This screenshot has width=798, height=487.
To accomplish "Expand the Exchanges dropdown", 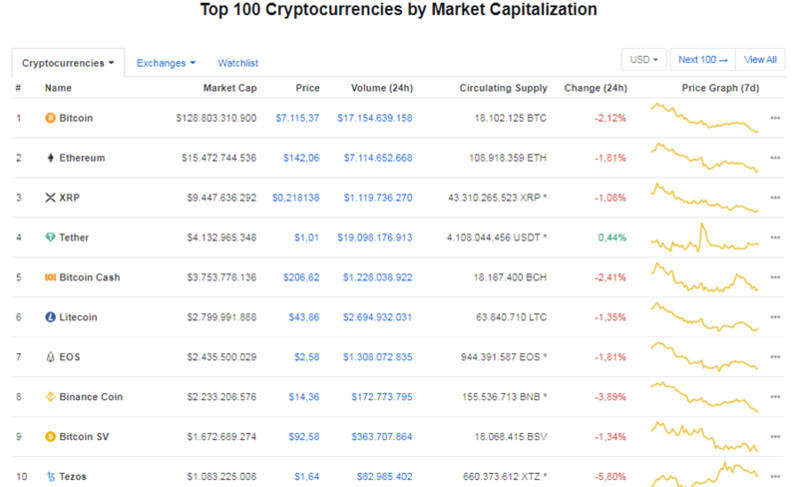I will pos(166,63).
